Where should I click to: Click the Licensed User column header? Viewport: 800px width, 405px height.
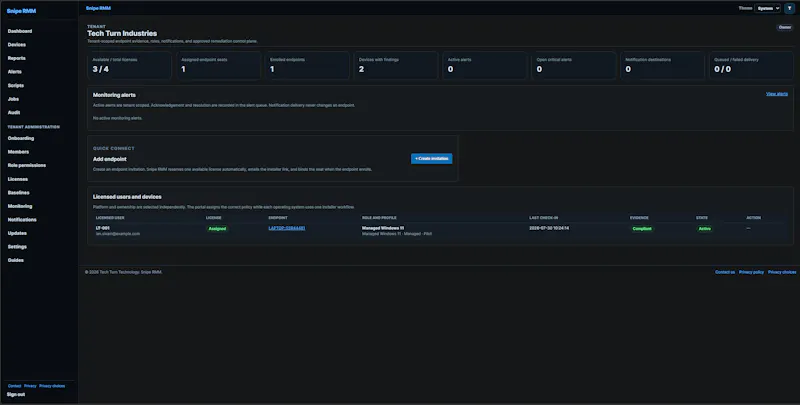pos(110,218)
